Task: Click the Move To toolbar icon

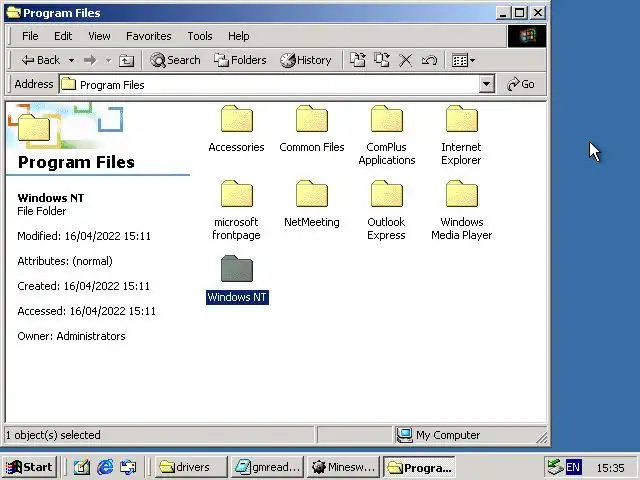Action: tap(358, 60)
